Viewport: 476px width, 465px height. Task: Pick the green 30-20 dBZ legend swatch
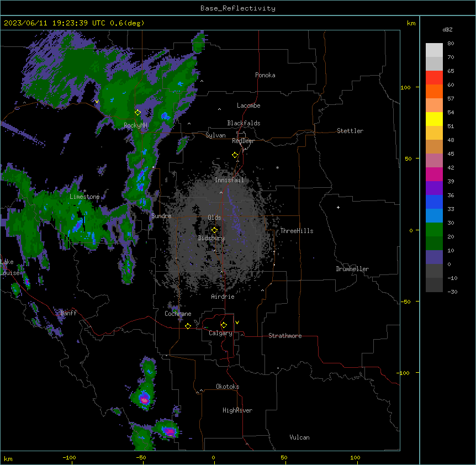[434, 230]
